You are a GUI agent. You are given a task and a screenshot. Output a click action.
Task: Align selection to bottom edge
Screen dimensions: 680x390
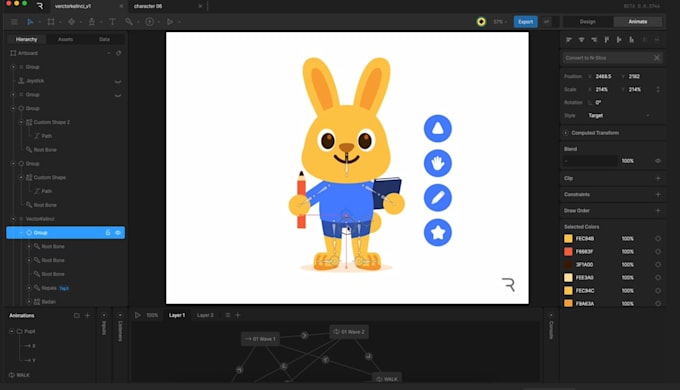[631, 39]
